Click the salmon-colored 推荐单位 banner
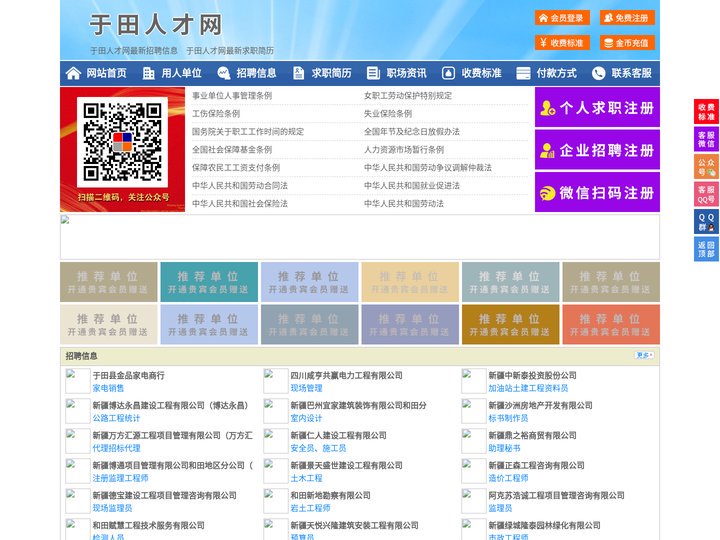Image resolution: width=720 pixels, height=540 pixels. tap(611, 324)
